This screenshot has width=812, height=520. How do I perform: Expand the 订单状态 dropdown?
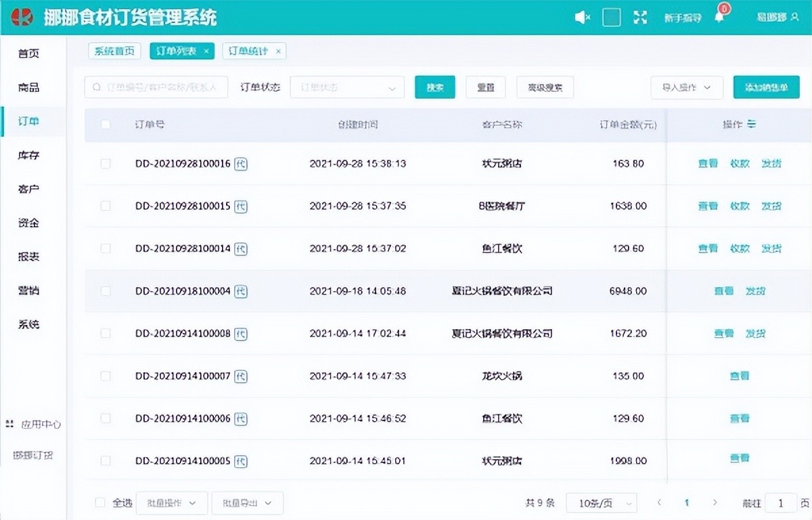point(346,87)
